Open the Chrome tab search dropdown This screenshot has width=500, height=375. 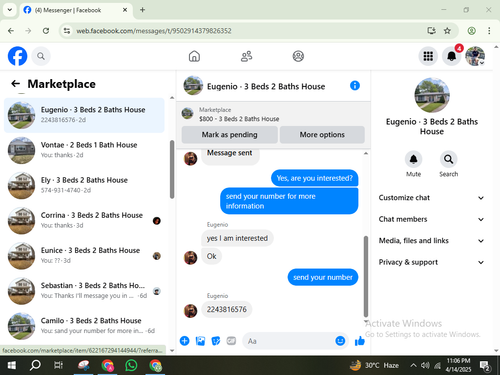pyautogui.click(x=10, y=10)
